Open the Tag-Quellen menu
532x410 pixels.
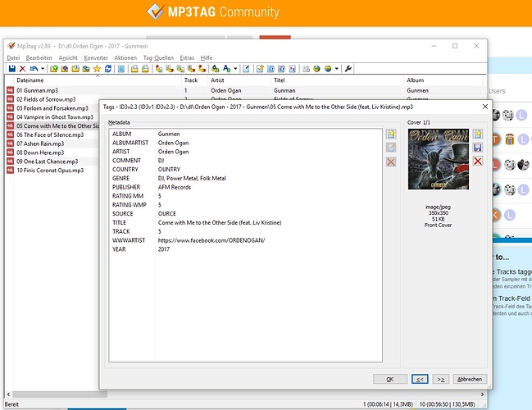pyautogui.click(x=158, y=58)
